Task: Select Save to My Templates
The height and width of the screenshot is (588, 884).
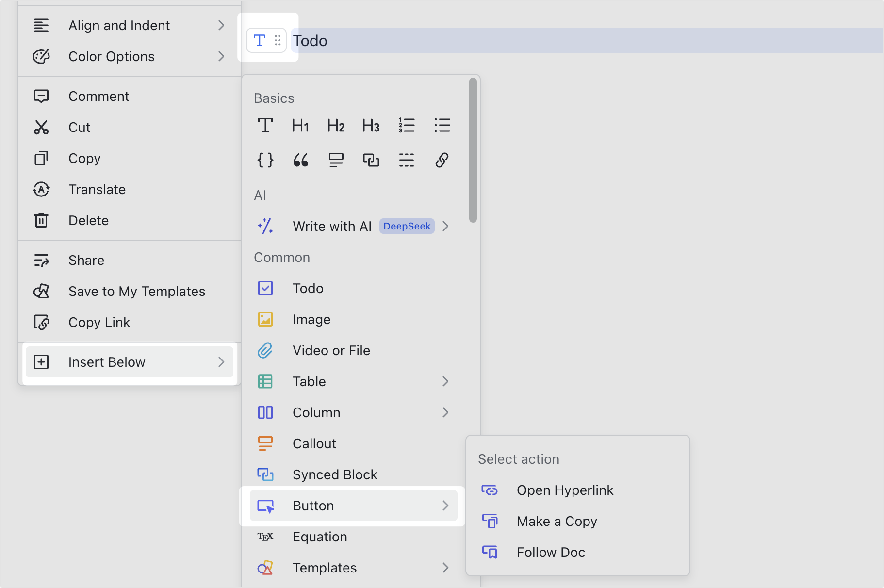Action: coord(130,291)
